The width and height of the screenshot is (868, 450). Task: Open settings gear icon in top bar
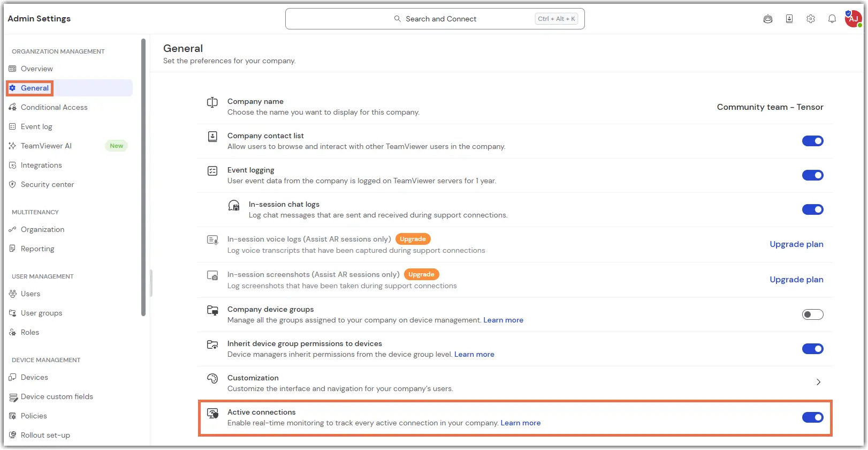click(811, 19)
